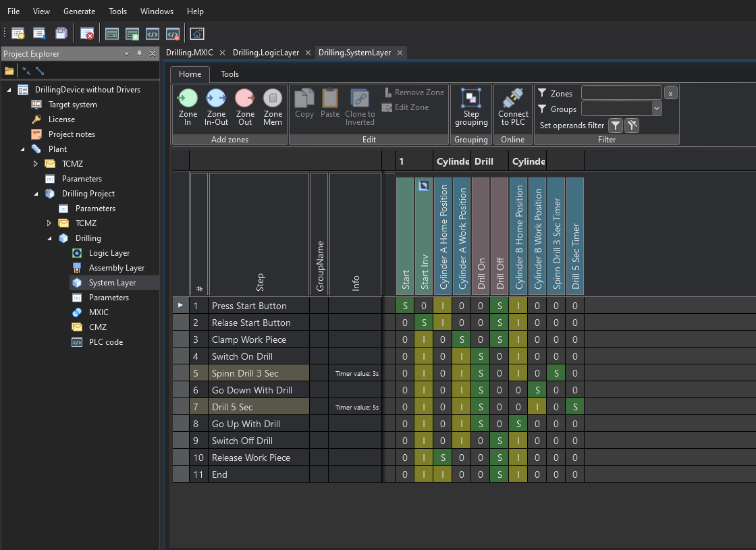
Task: Close the Drilling.LogicLayer tab
Action: click(x=308, y=53)
